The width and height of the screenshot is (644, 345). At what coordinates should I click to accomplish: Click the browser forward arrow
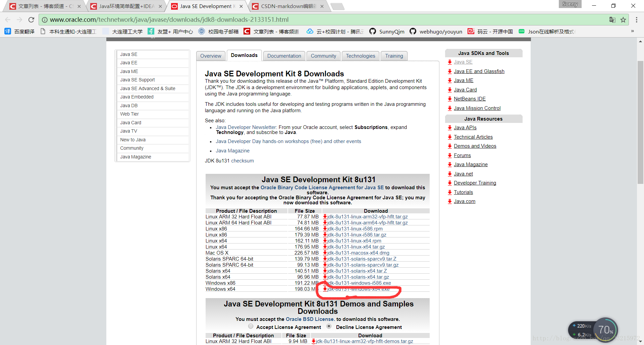(19, 20)
